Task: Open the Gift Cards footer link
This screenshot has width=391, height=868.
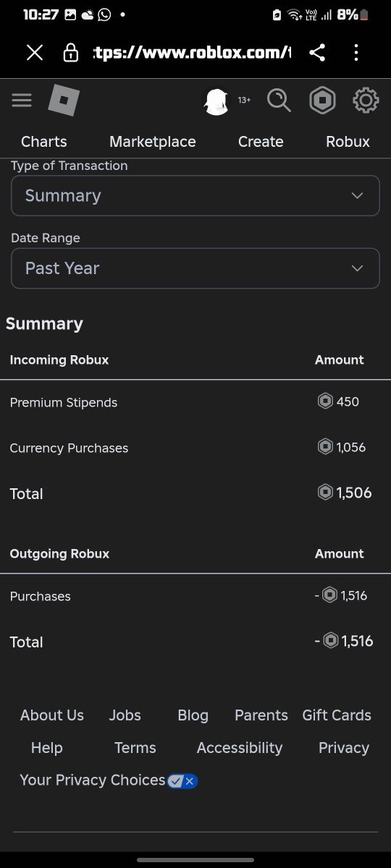Action: pyautogui.click(x=337, y=715)
